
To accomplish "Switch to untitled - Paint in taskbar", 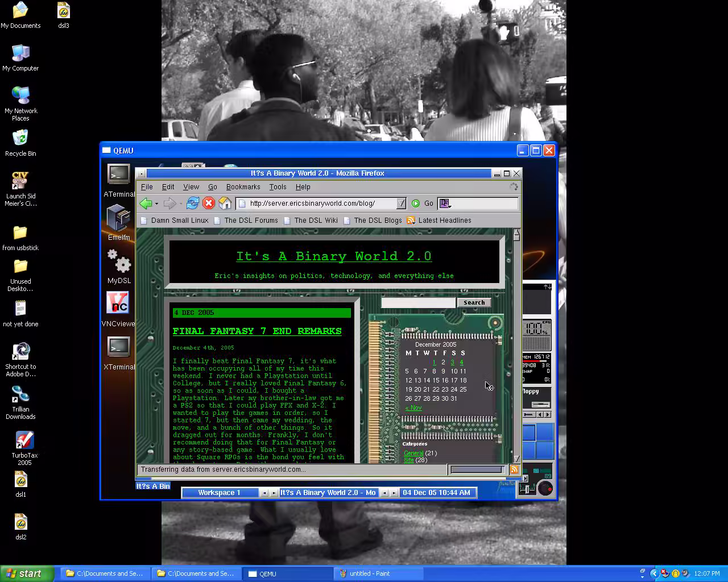I will click(380, 573).
